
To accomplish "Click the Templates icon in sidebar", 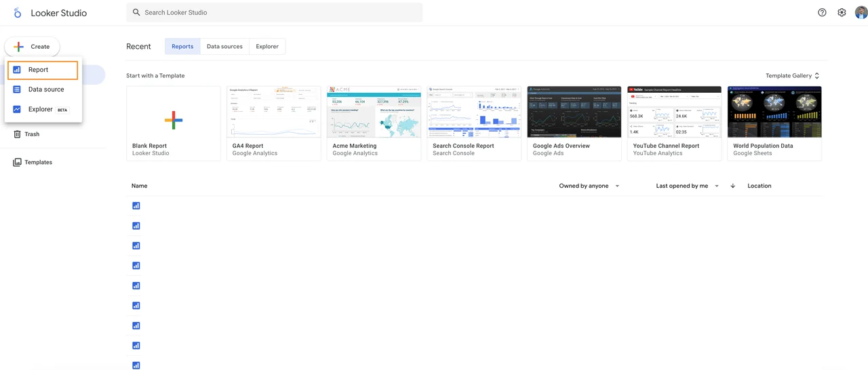I will [x=17, y=163].
